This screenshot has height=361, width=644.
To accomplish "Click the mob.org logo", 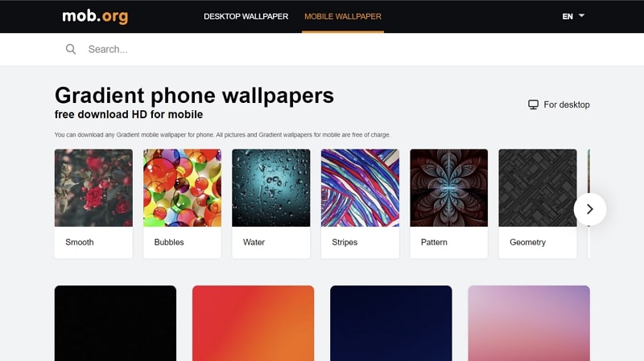I will click(95, 16).
